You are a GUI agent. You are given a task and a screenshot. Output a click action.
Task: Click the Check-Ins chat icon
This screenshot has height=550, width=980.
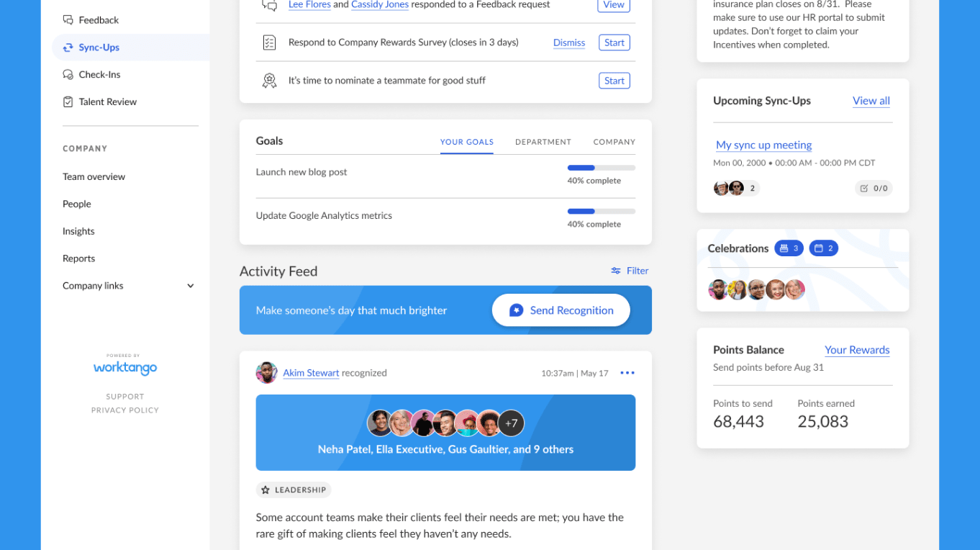point(68,75)
